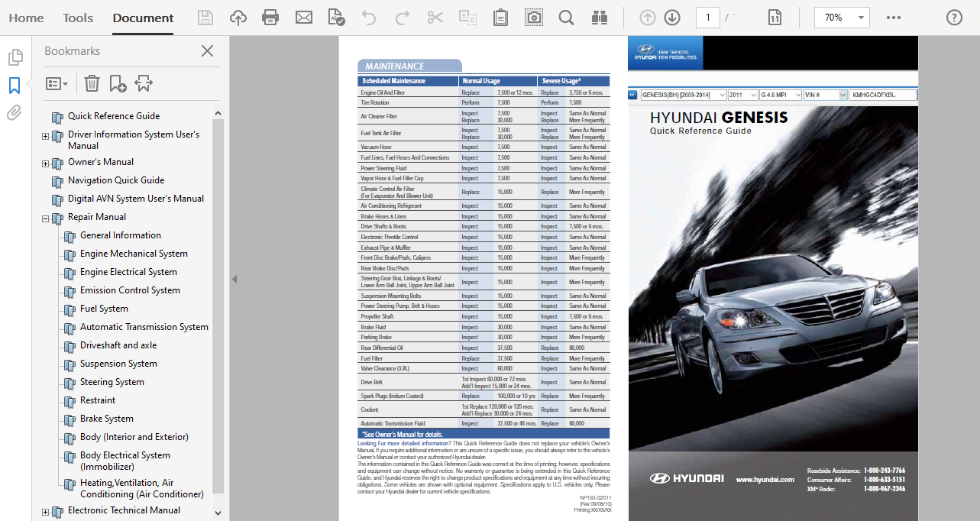Click the add new bookmark icon
The width and height of the screenshot is (980, 521).
tap(118, 83)
